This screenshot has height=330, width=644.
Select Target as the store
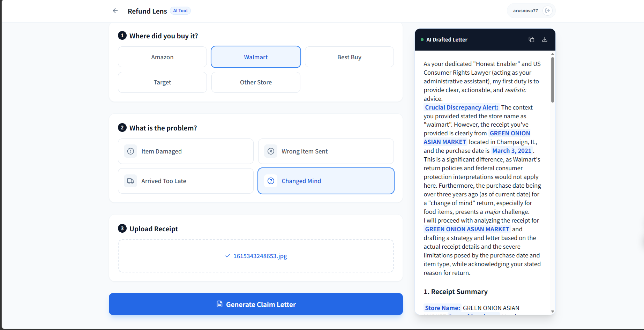click(162, 82)
